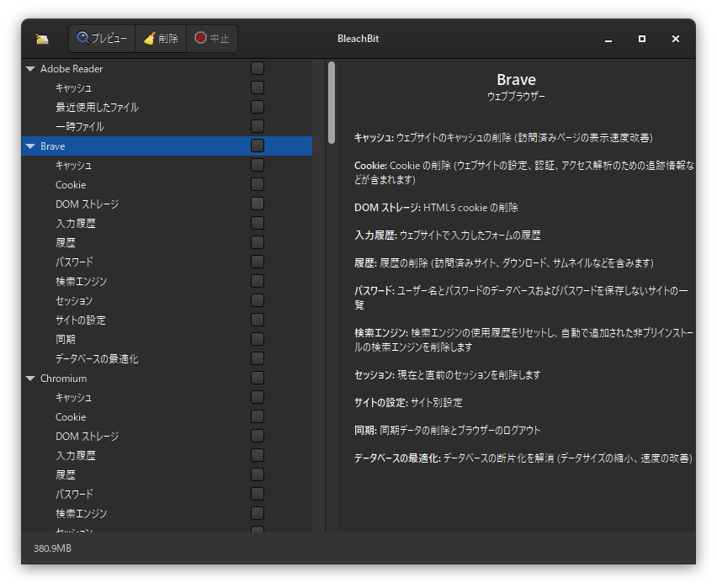
Task: Check the 入力履歴 checkbox under Chromium
Action: coord(258,455)
